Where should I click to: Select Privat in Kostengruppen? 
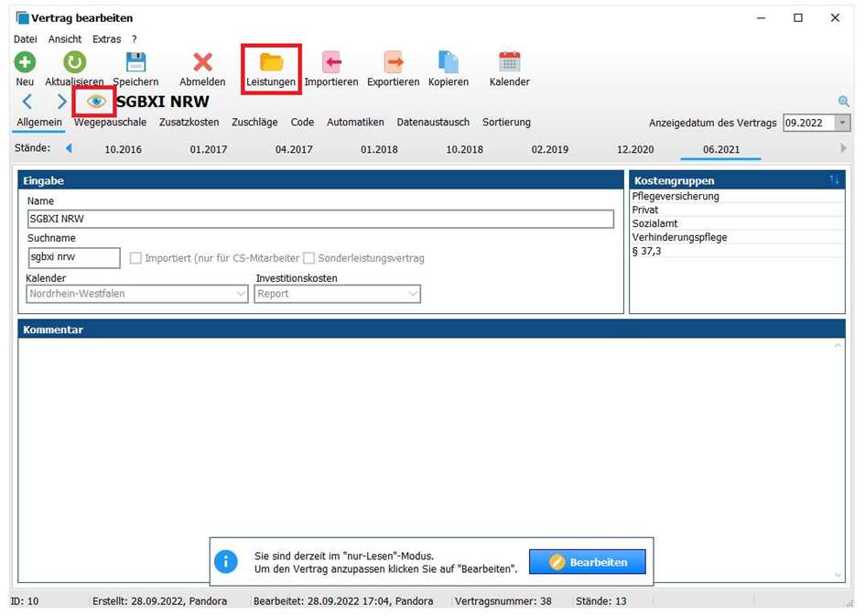click(x=737, y=211)
